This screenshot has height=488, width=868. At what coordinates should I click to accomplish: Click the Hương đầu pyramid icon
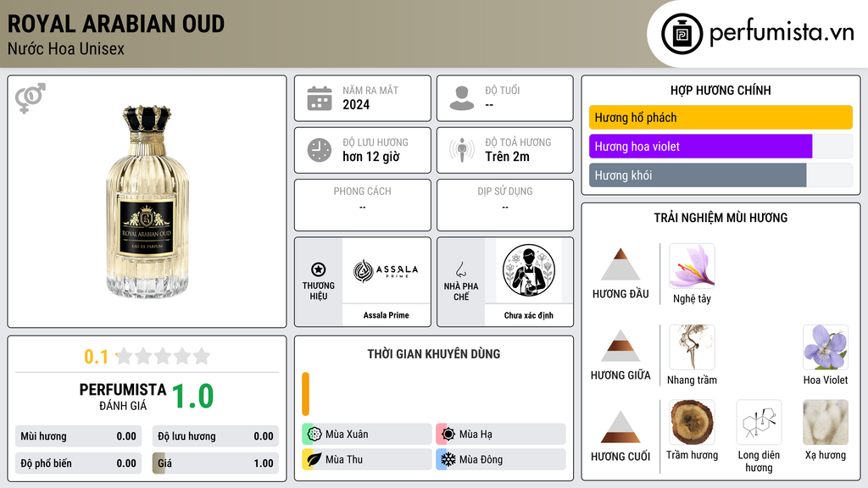620,264
